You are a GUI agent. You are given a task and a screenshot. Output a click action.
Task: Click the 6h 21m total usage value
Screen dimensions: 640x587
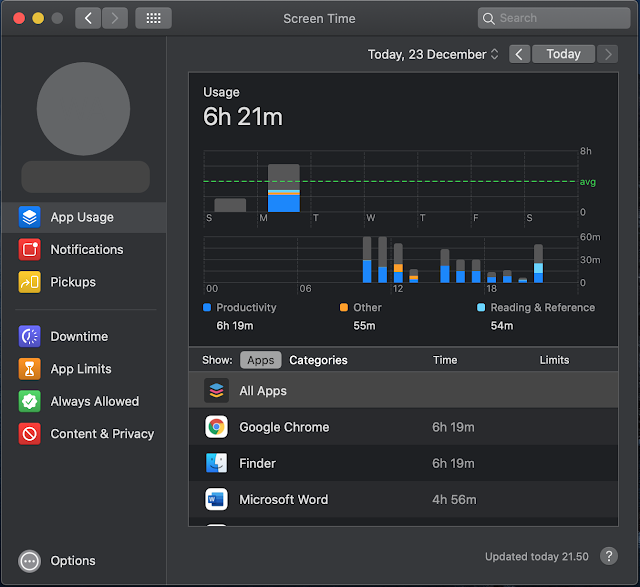point(243,117)
